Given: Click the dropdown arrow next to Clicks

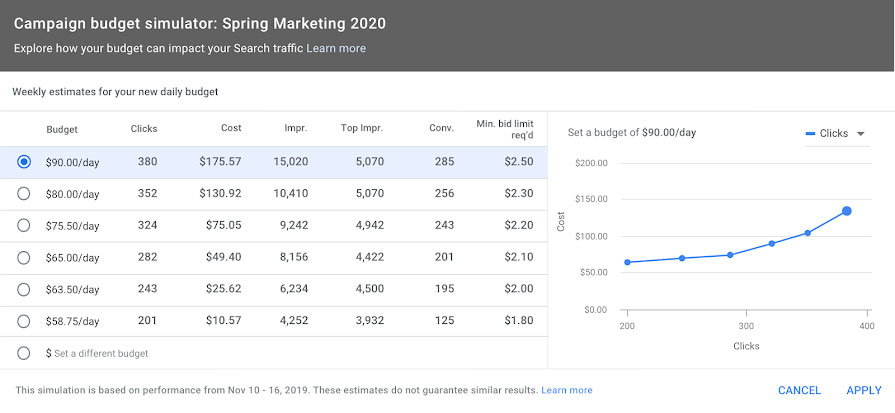Looking at the screenshot, I should pyautogui.click(x=861, y=134).
